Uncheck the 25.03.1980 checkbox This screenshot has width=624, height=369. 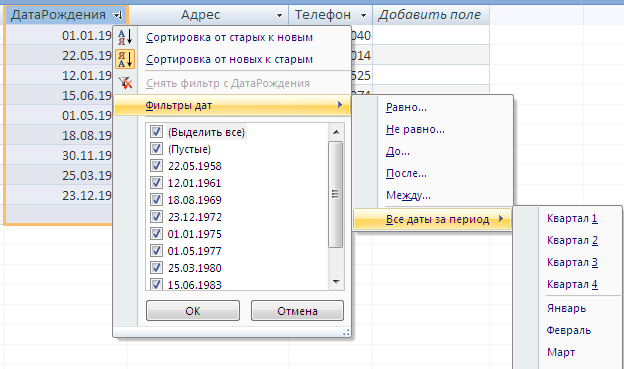point(156,267)
